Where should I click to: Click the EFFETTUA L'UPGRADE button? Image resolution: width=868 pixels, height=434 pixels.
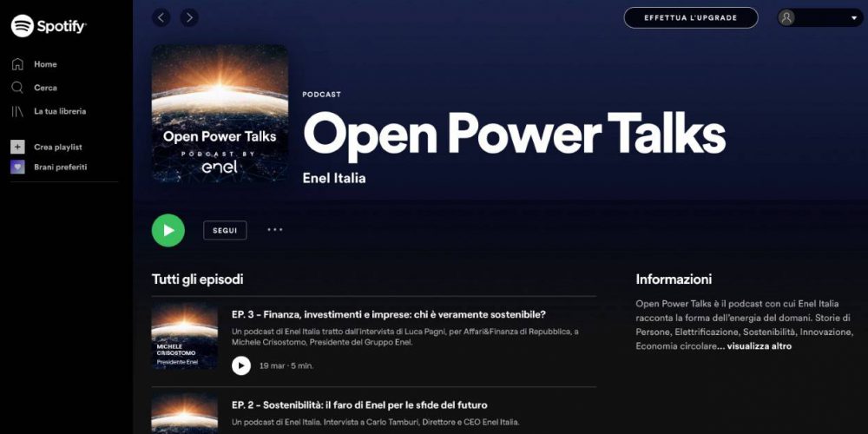tap(690, 17)
